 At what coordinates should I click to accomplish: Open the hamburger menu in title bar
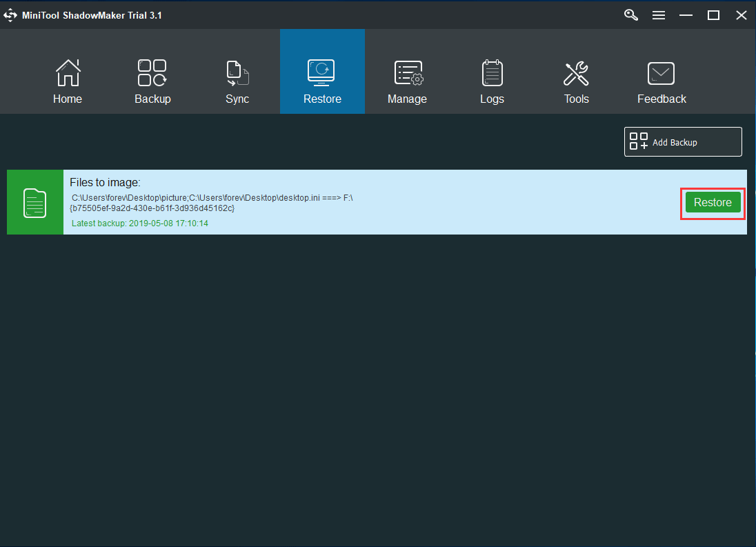coord(659,14)
